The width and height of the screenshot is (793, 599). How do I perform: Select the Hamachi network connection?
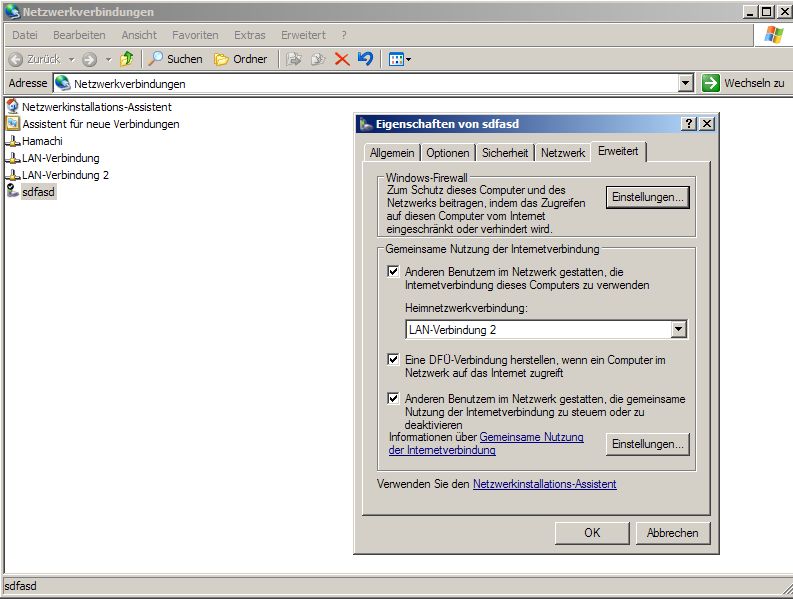tap(41, 141)
